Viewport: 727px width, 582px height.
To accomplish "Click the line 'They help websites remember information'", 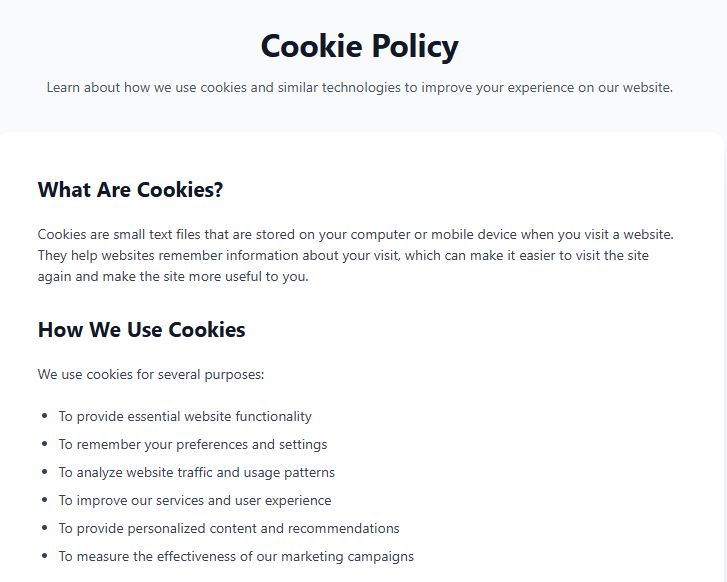I will (343, 255).
